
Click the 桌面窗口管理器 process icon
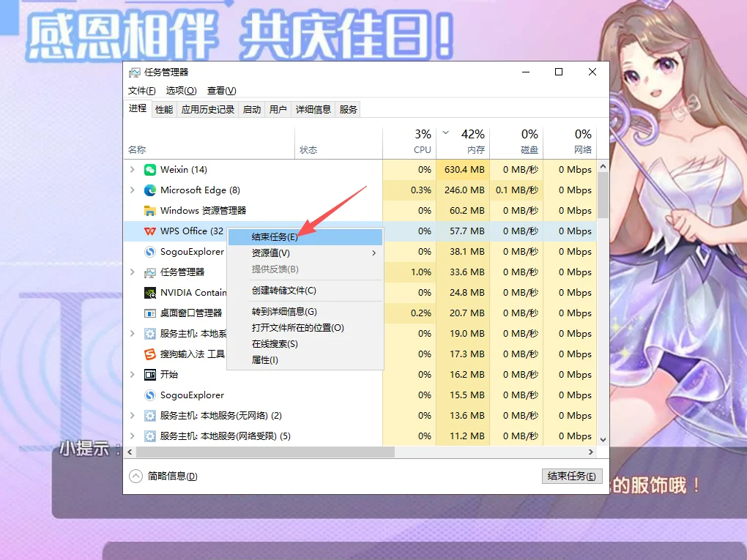(150, 313)
